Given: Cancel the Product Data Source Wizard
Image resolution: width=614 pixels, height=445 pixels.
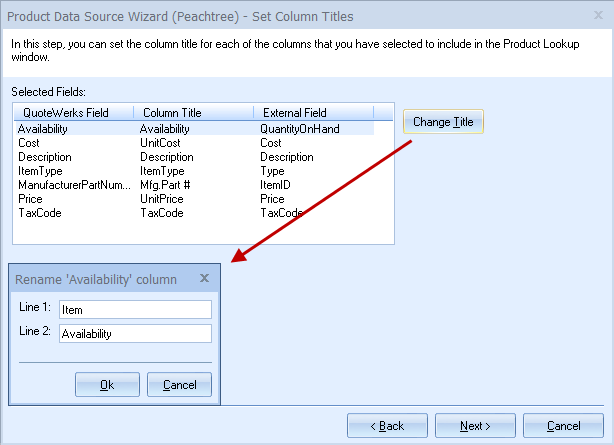Looking at the screenshot, I should [563, 425].
